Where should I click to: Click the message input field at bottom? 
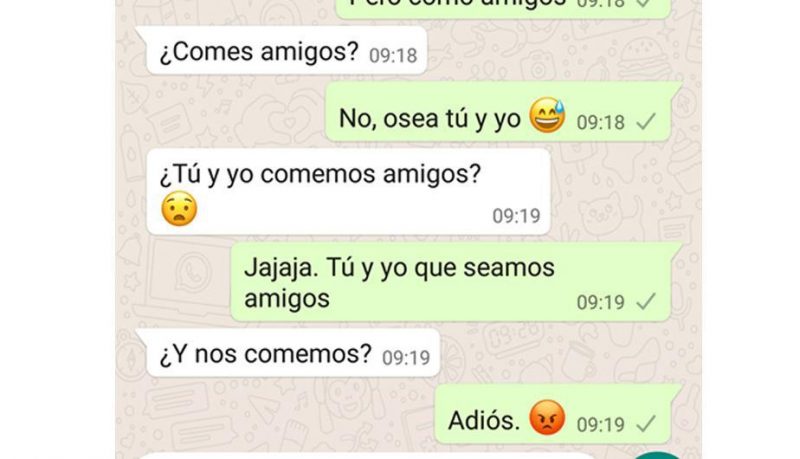(367, 455)
